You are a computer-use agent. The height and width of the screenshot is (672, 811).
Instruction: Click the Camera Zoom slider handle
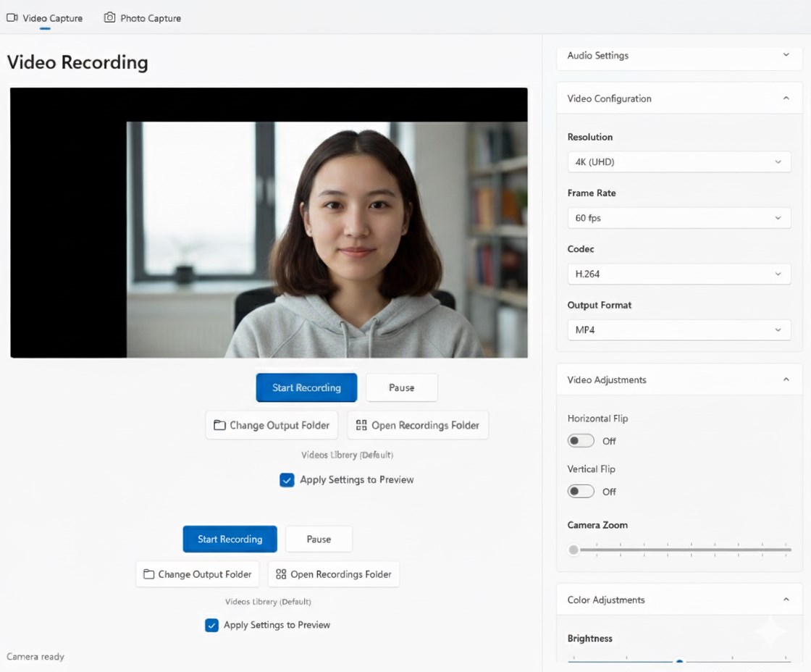[573, 550]
